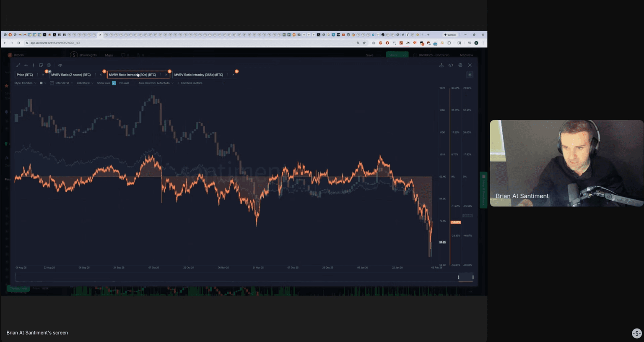This screenshot has width=644, height=342.
Task: Open the metric color swatch picker
Action: pyautogui.click(x=41, y=83)
